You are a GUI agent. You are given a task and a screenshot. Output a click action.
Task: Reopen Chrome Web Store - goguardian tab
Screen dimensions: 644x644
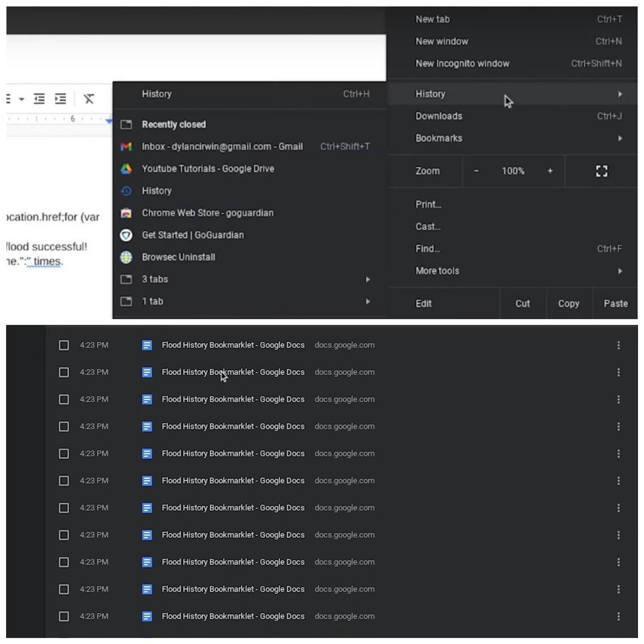click(x=250, y=213)
